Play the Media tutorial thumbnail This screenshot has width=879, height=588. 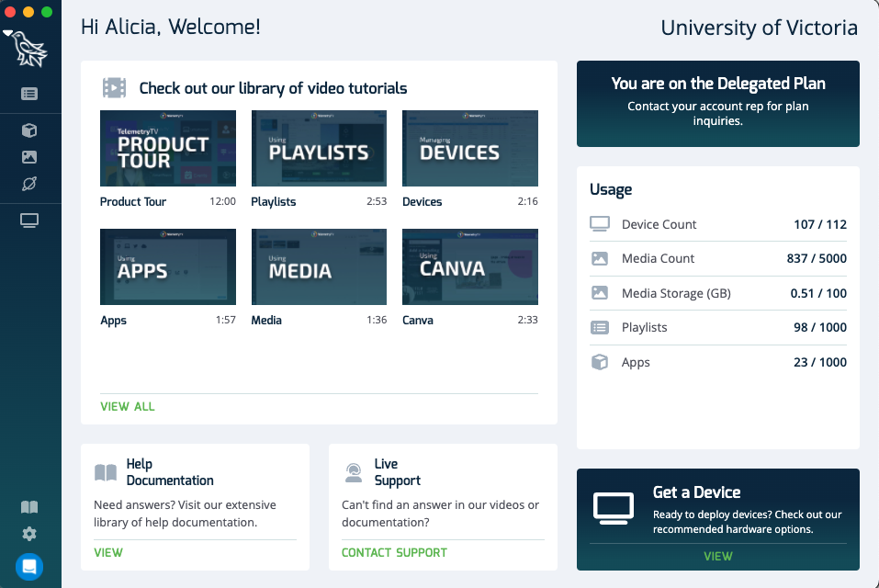(319, 266)
